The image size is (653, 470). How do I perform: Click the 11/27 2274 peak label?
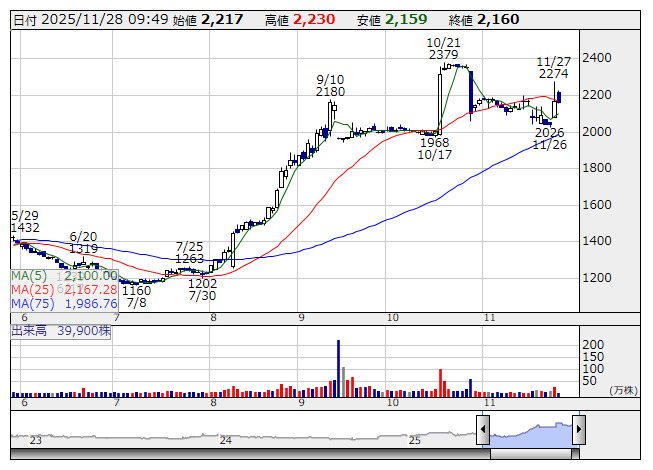(553, 67)
